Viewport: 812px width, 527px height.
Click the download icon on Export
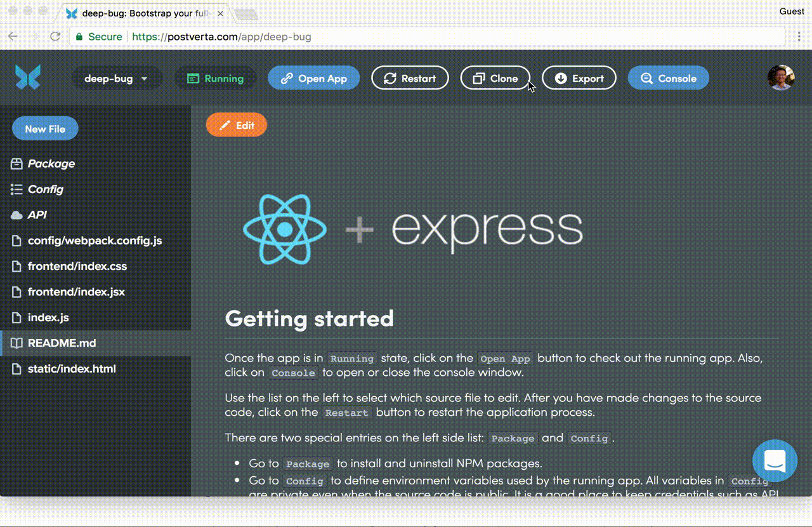pyautogui.click(x=561, y=79)
